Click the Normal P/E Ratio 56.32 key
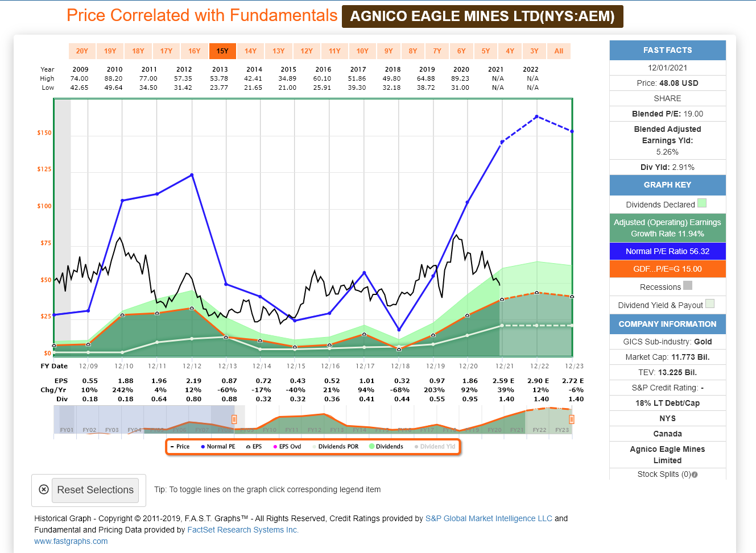 coord(668,251)
